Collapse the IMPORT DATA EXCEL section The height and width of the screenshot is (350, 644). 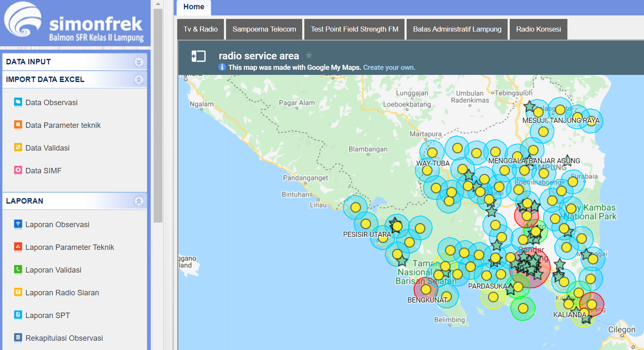139,79
